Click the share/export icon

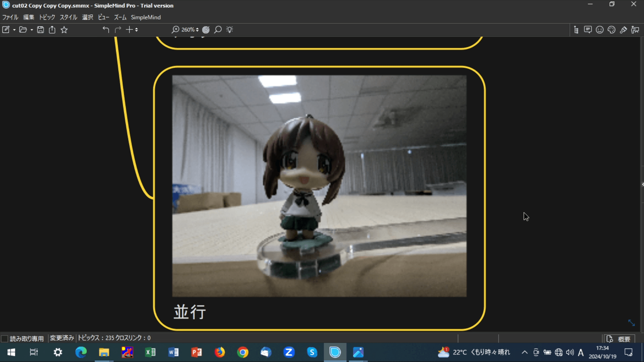[x=52, y=30]
